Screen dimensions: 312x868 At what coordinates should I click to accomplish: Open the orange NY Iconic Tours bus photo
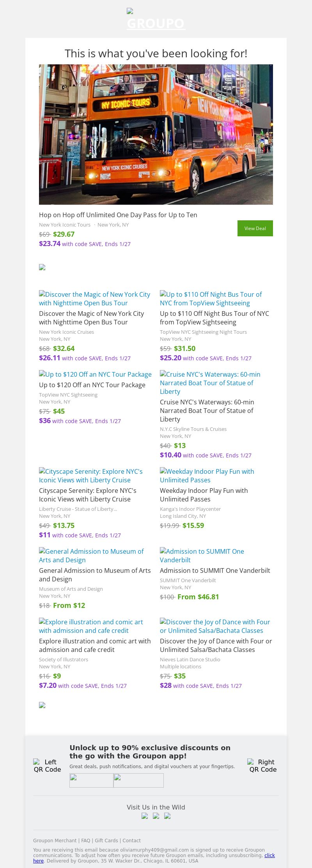[x=156, y=134]
